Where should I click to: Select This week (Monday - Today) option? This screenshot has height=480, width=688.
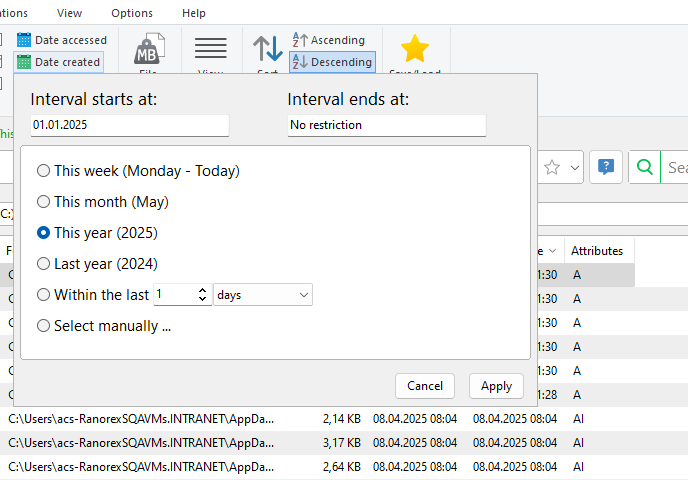pos(138,171)
